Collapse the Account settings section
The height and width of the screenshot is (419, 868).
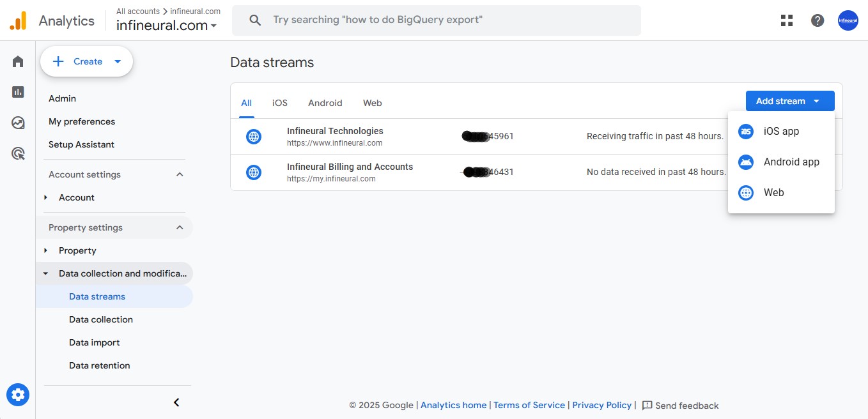[180, 174]
